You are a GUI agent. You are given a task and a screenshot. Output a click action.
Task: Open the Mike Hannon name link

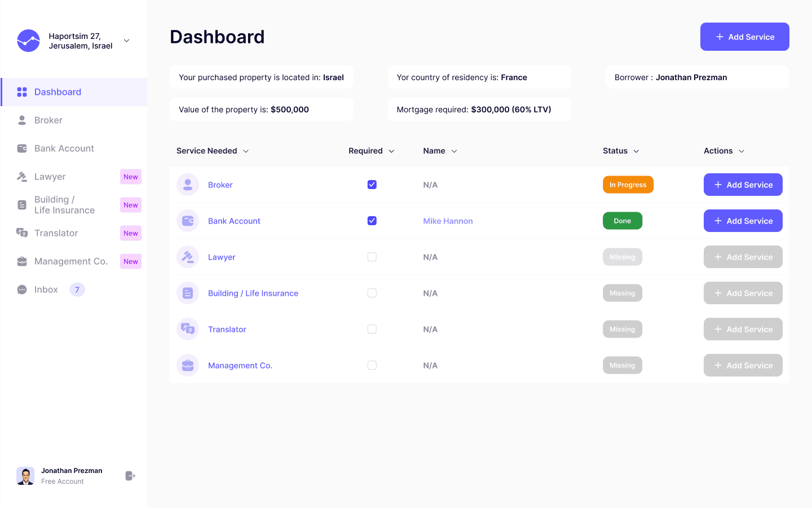coord(448,221)
